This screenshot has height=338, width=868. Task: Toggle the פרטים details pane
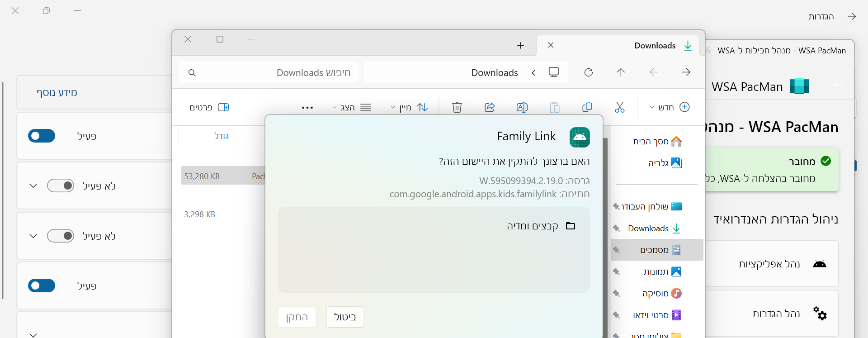pyautogui.click(x=209, y=107)
